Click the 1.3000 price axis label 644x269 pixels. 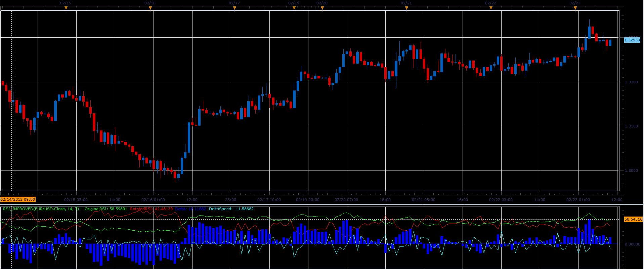tap(631, 170)
